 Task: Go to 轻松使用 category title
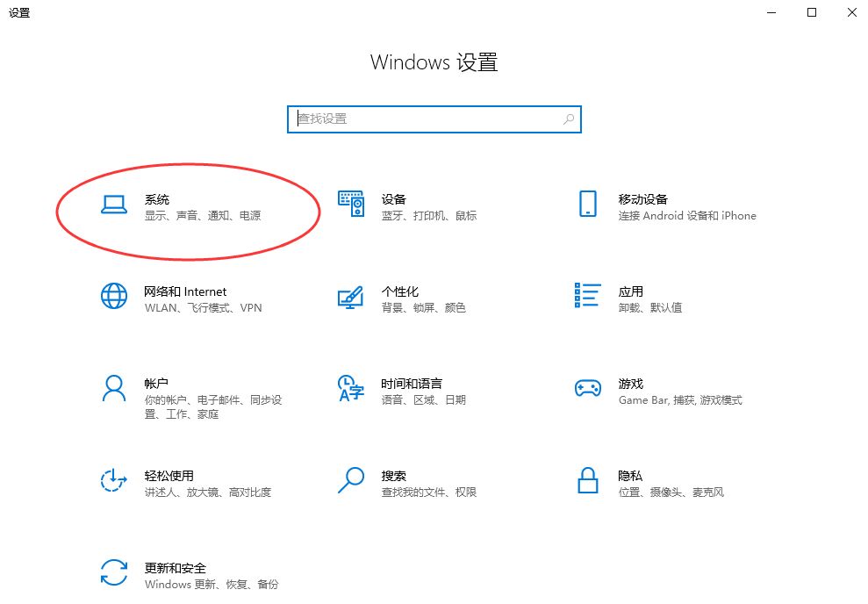tap(169, 476)
